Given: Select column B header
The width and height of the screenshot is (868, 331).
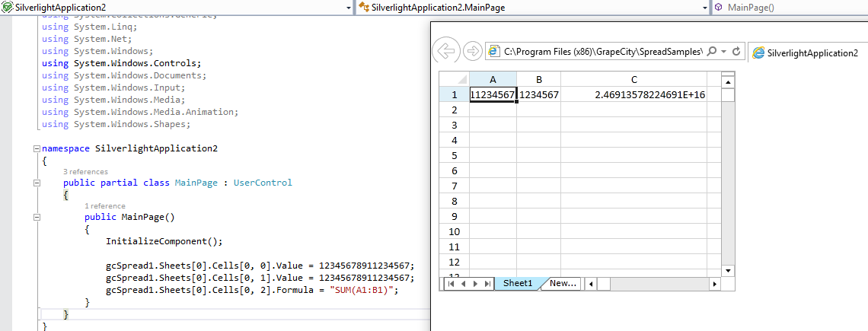Looking at the screenshot, I should pyautogui.click(x=538, y=79).
